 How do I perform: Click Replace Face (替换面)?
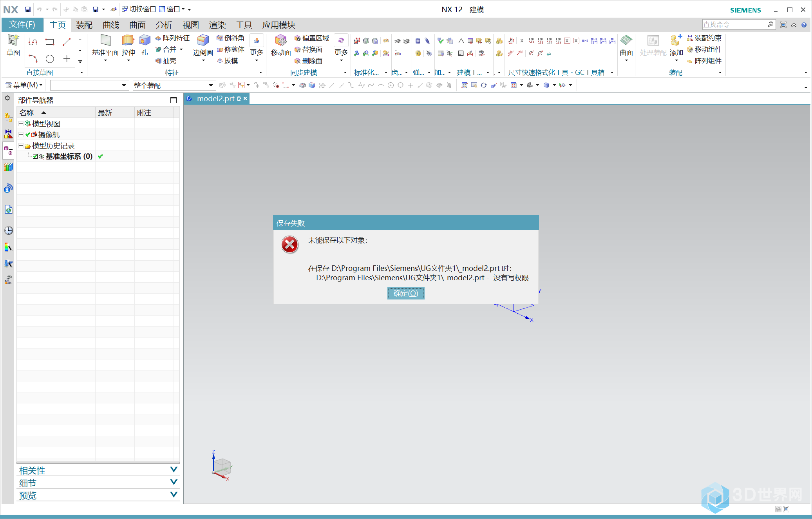309,49
